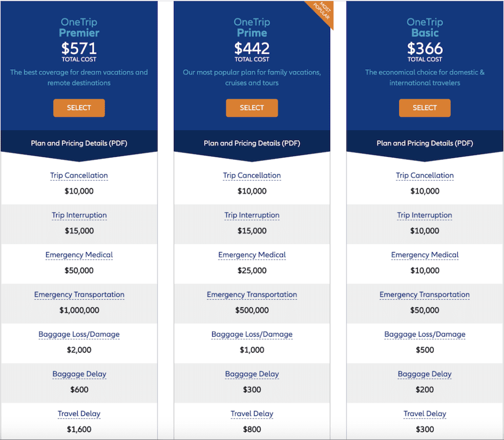Image resolution: width=504 pixels, height=440 pixels.
Task: Select the OneTrip Prime plan
Action: click(x=251, y=108)
